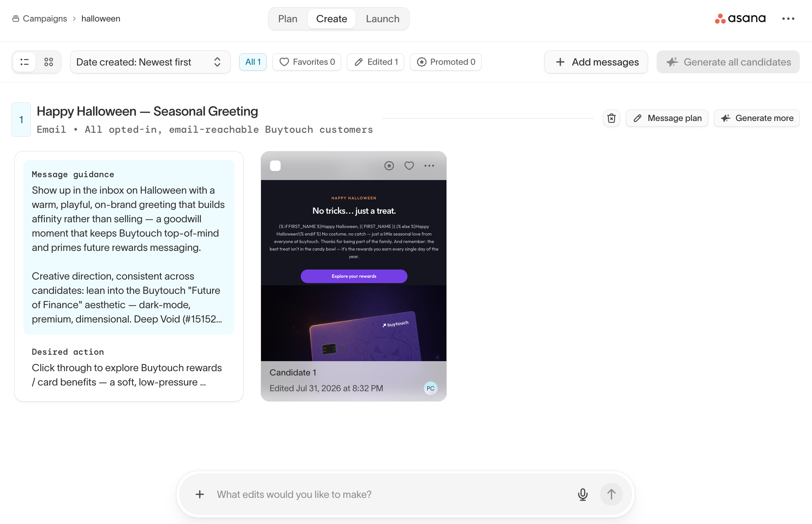Screen dimensions: 812x524
Task: Click the Explore your rewards button in preview
Action: pos(354,276)
